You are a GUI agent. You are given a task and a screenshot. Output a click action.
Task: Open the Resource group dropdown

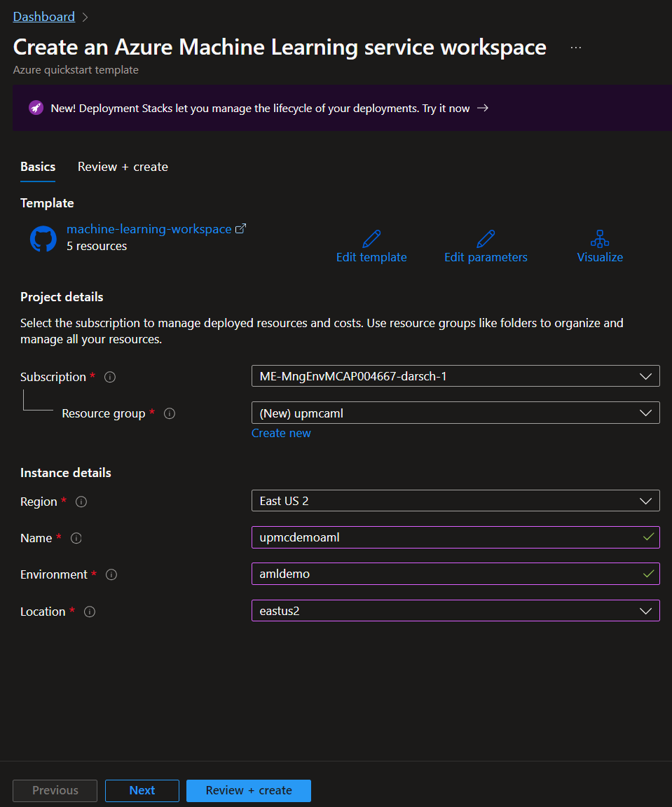click(x=455, y=413)
